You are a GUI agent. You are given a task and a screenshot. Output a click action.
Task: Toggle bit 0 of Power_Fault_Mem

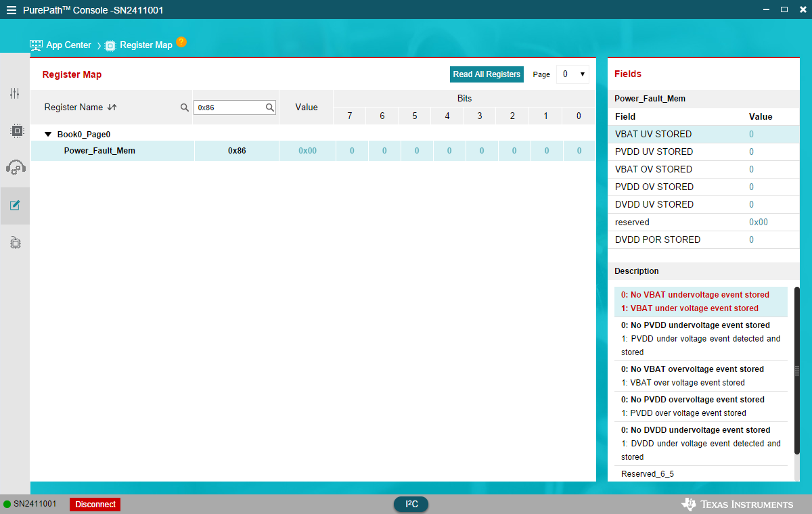coord(579,151)
